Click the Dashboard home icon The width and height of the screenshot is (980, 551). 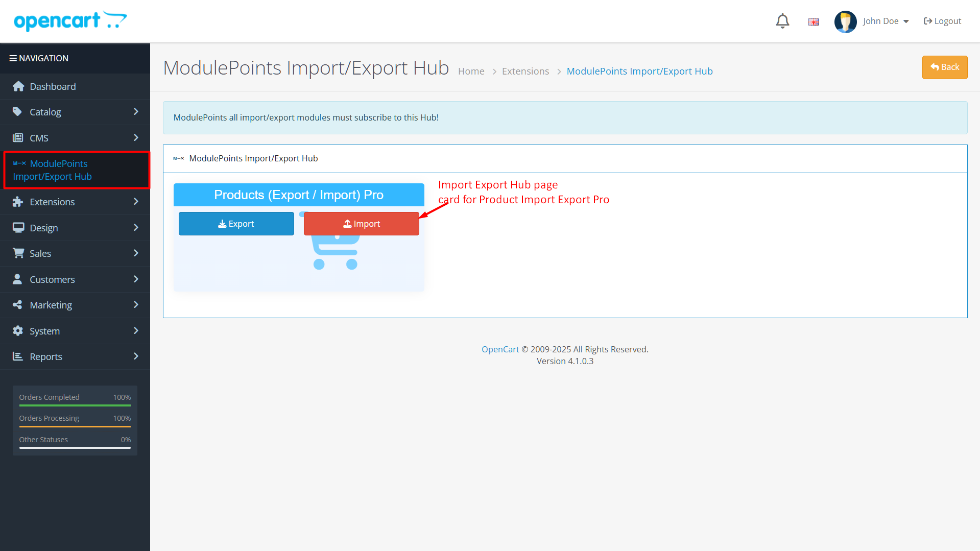coord(18,86)
